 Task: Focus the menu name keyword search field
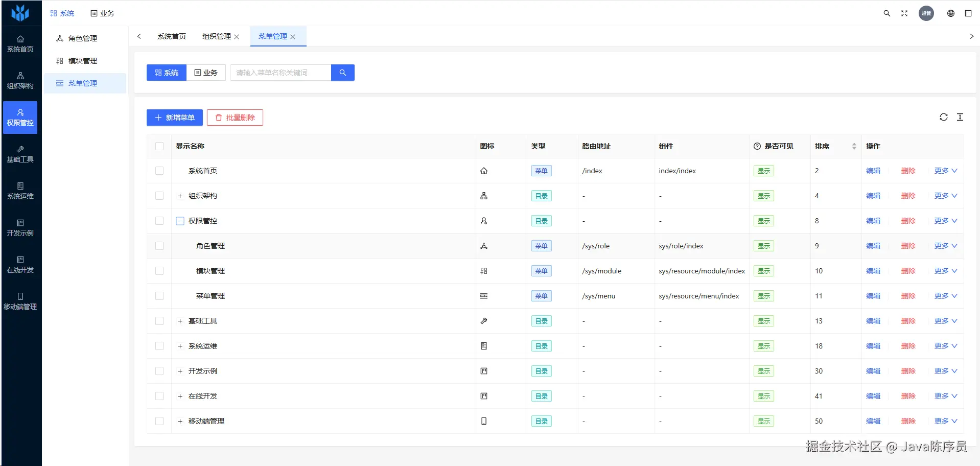[x=281, y=73]
